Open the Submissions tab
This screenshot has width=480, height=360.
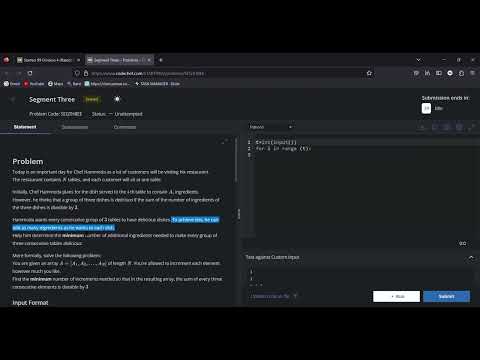click(75, 127)
